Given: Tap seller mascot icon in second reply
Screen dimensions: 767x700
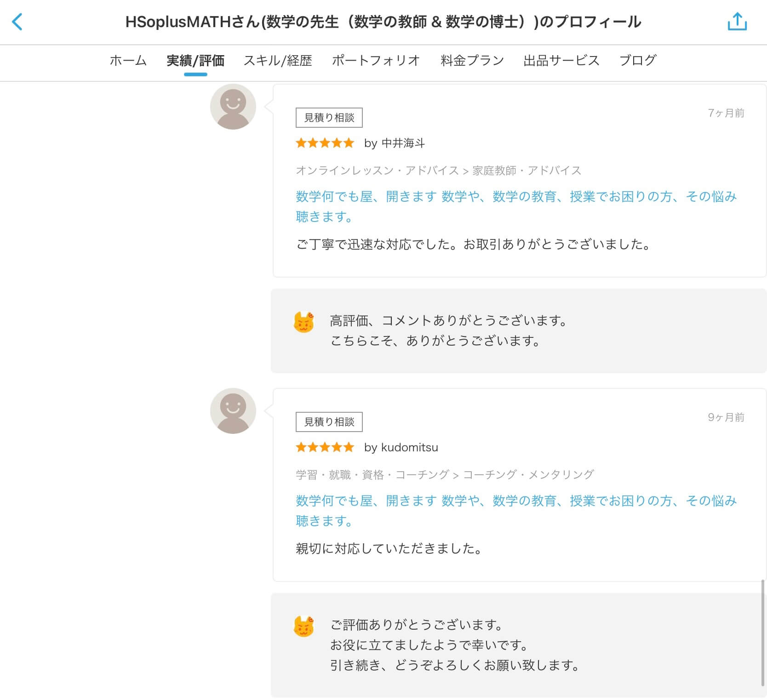Looking at the screenshot, I should [303, 626].
